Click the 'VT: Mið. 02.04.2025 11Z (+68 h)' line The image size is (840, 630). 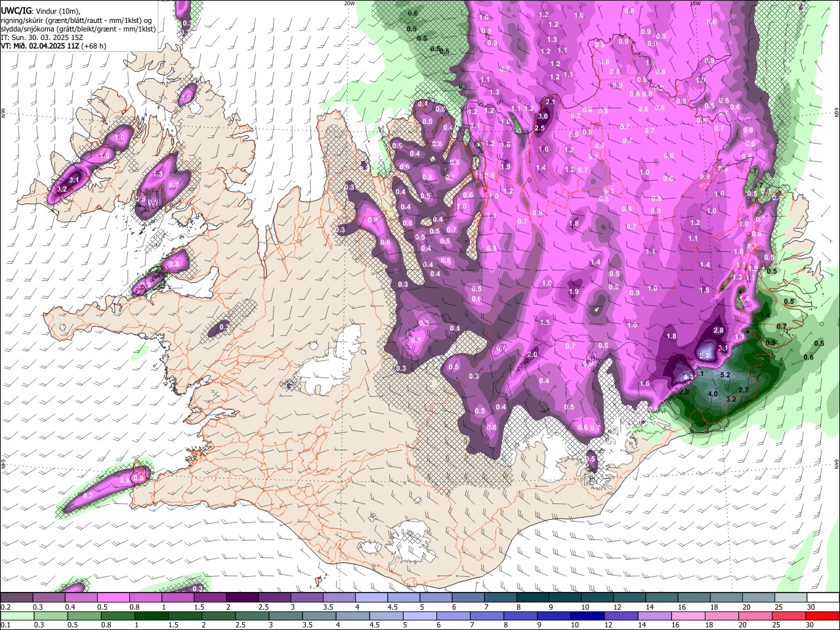click(53, 46)
